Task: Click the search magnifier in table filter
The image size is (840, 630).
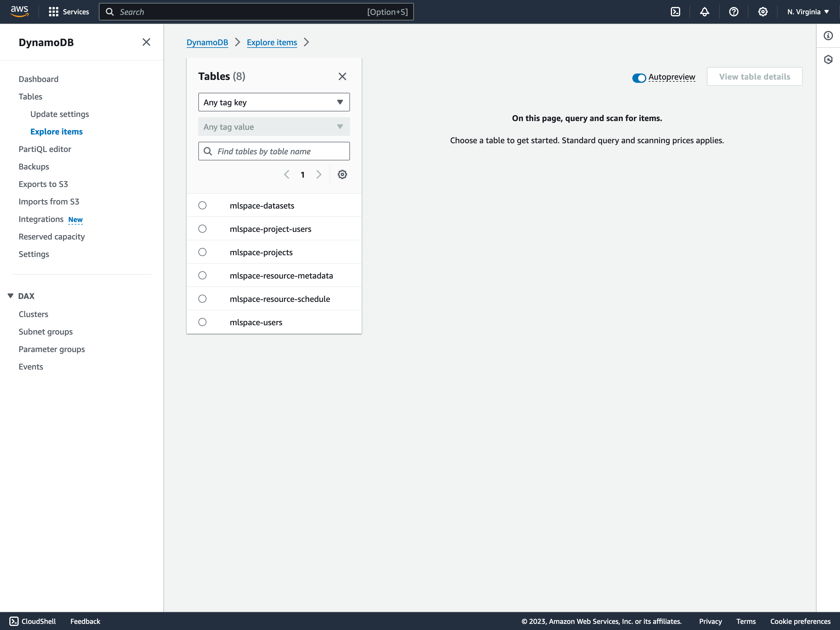Action: click(x=208, y=151)
